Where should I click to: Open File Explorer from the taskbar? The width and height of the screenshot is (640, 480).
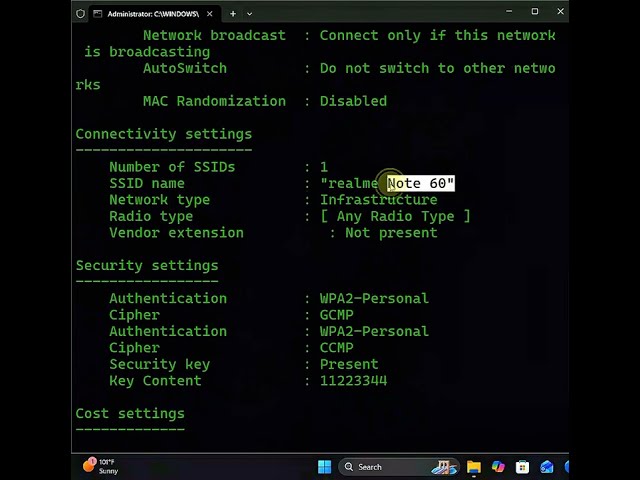click(473, 467)
